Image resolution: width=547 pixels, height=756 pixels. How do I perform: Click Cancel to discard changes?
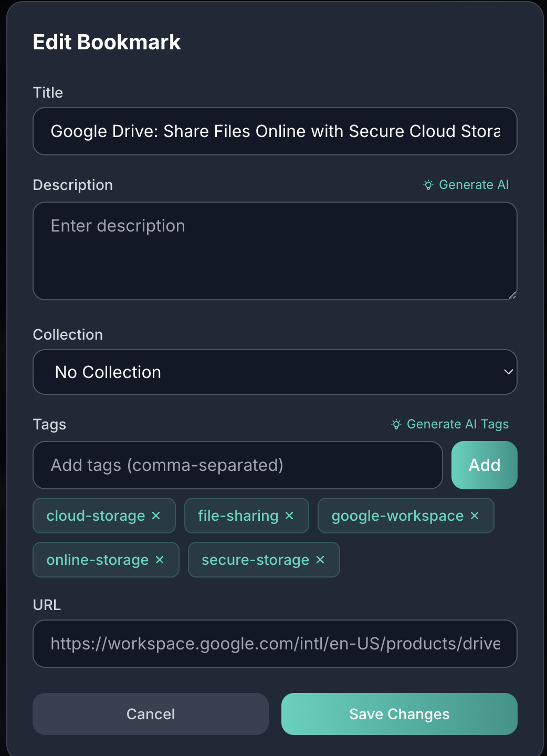pyautogui.click(x=150, y=714)
